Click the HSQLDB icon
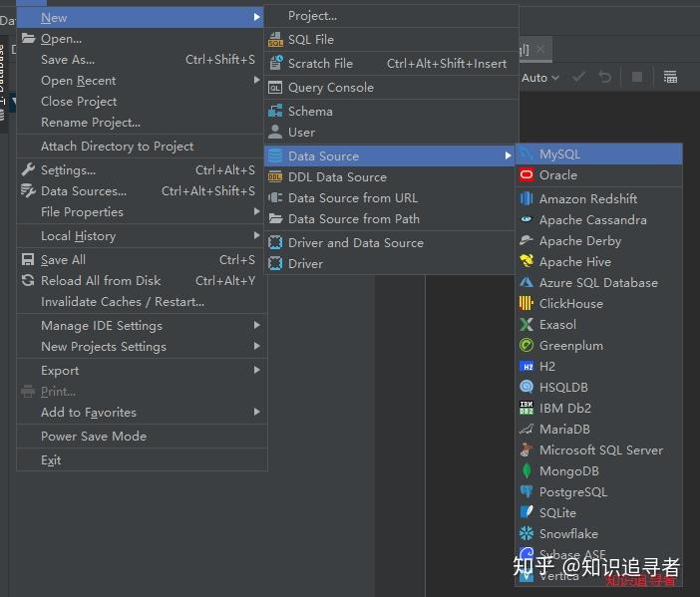Screen dimensions: 700x597 click(526, 387)
